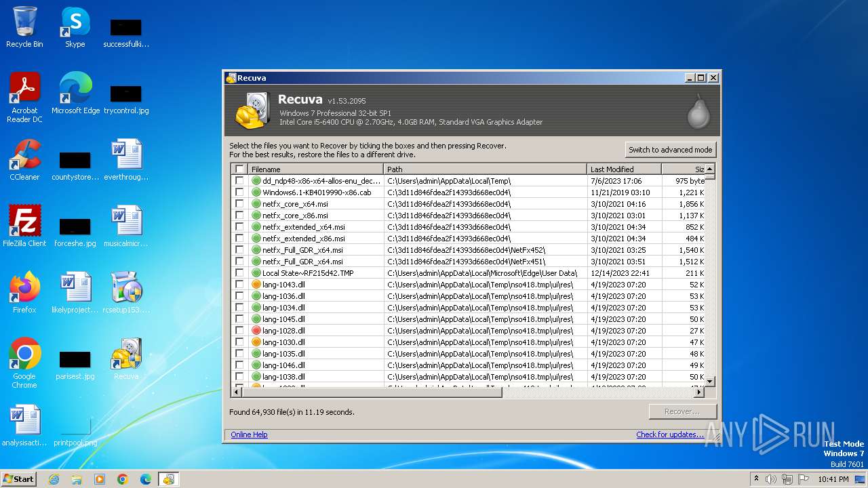Click horizontal scrollbar left arrow
This screenshot has height=488, width=868.
[237, 392]
